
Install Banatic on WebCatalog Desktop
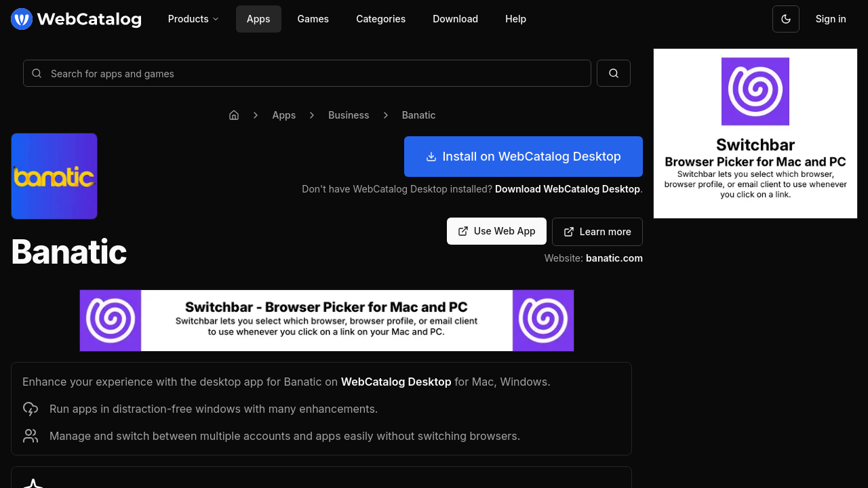click(523, 157)
